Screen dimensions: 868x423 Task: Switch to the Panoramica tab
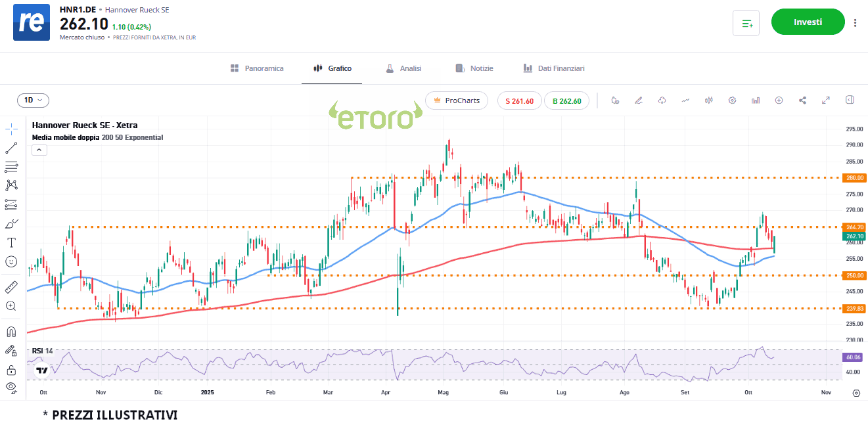[x=257, y=68]
